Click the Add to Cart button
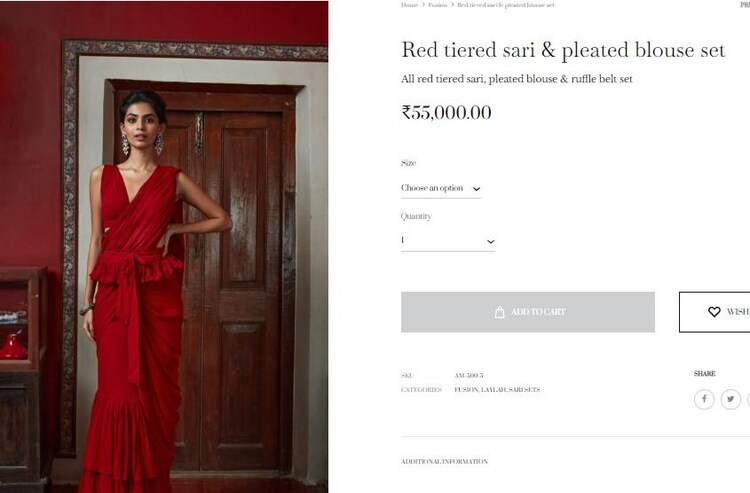This screenshot has height=493, width=750. tap(528, 312)
